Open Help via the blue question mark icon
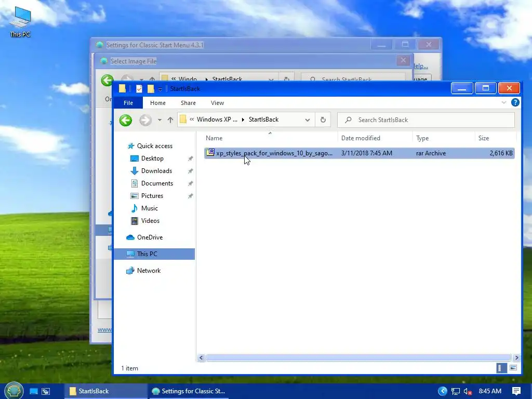532x399 pixels. pyautogui.click(x=515, y=102)
